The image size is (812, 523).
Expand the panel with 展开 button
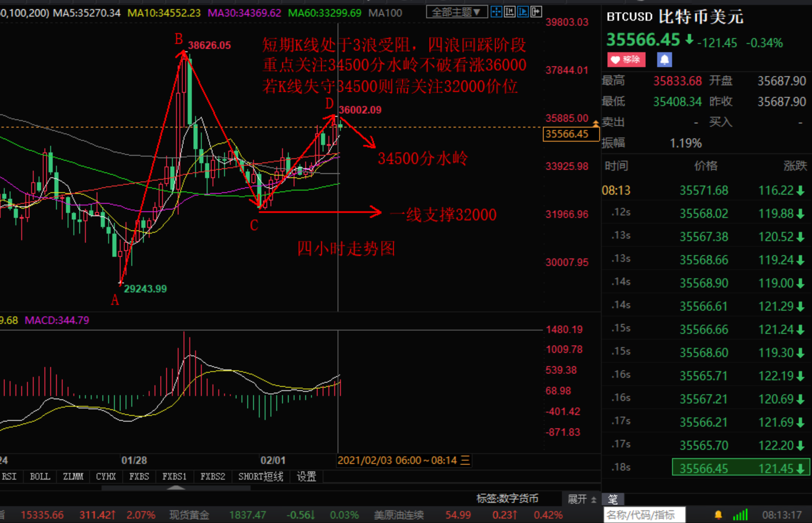(582, 499)
